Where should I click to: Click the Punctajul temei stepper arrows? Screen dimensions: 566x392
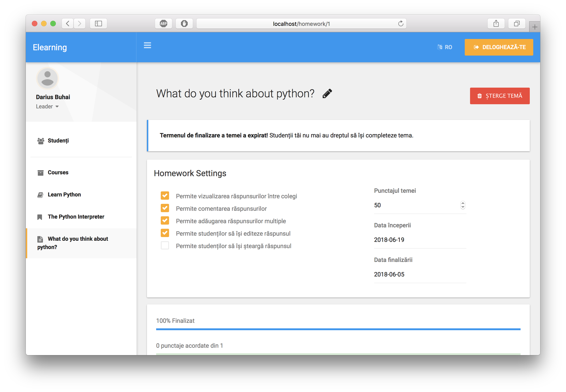pyautogui.click(x=463, y=205)
